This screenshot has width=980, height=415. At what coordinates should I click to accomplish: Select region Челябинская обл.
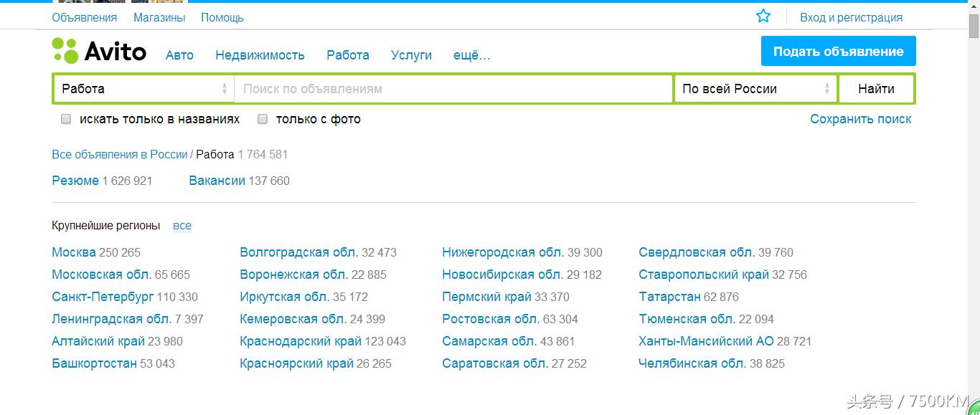(692, 363)
